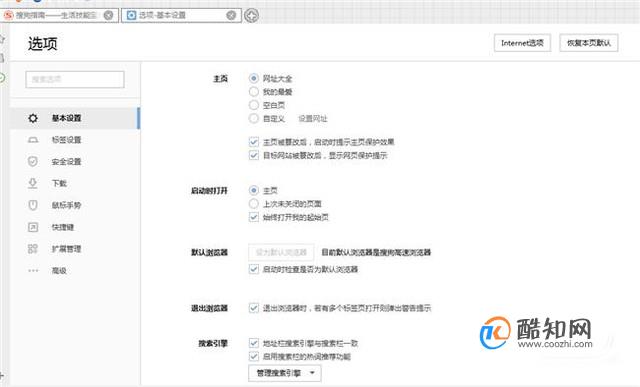Open 标签设置 in the sidebar
The width and height of the screenshot is (640, 387).
pos(75,140)
